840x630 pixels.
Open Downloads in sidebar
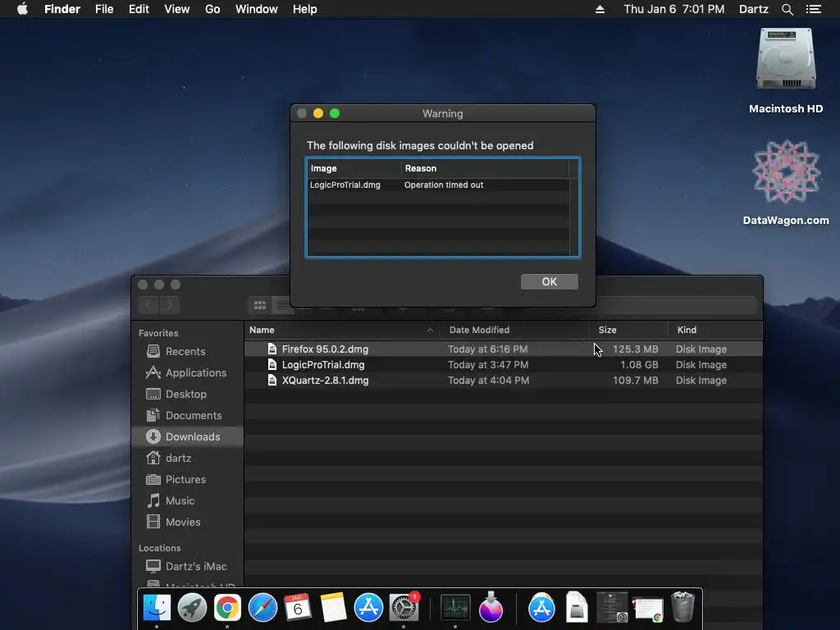click(188, 436)
